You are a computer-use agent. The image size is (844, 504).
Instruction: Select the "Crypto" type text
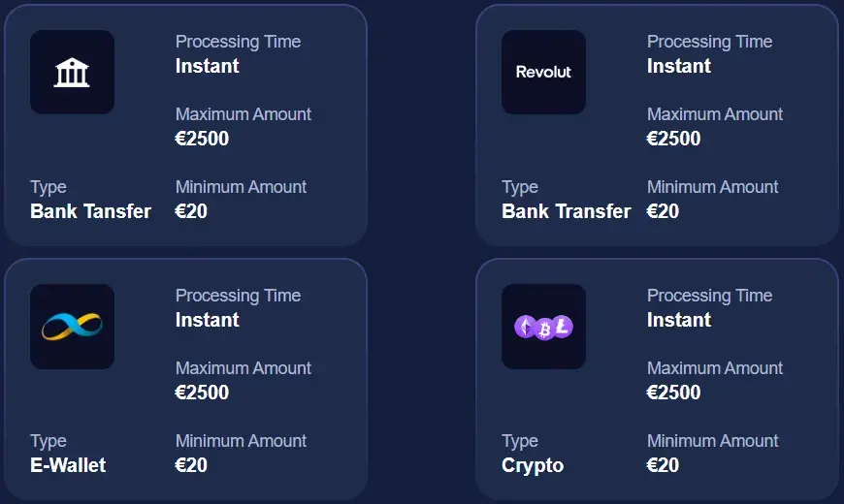point(533,465)
